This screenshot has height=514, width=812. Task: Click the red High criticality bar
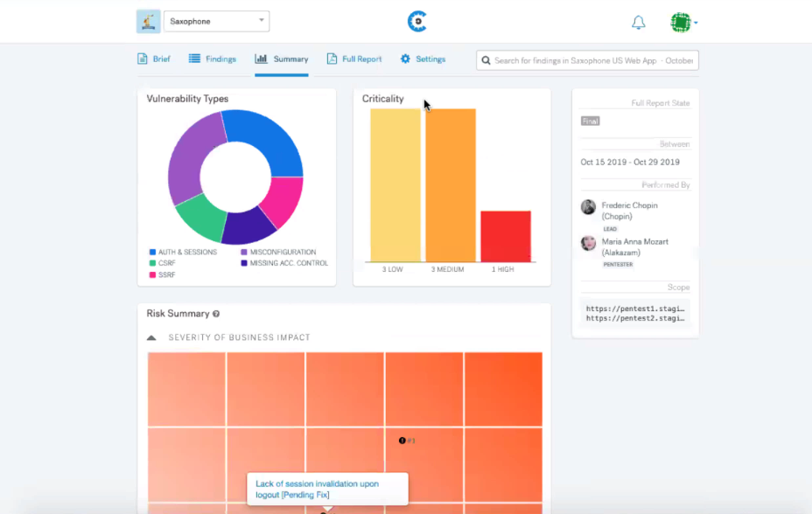click(506, 236)
